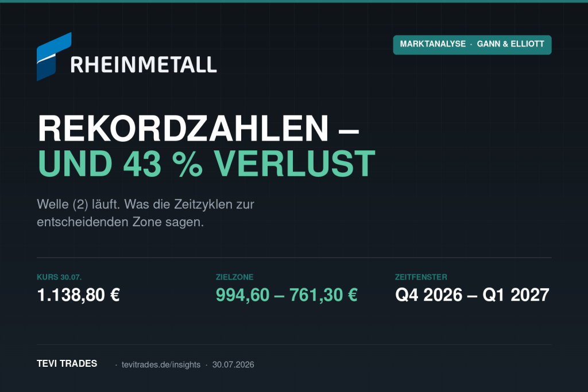Click the entscheidenden Zone sagen text line
This screenshot has height=392, width=588.
(121, 222)
